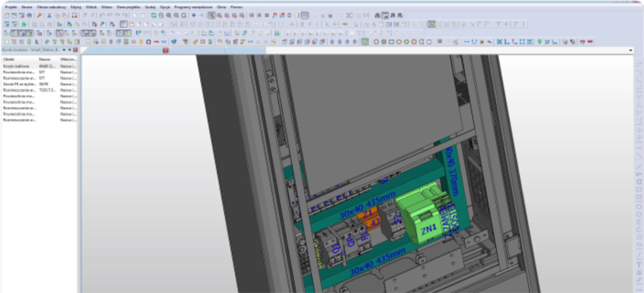Click the red key icon

(x=39, y=16)
